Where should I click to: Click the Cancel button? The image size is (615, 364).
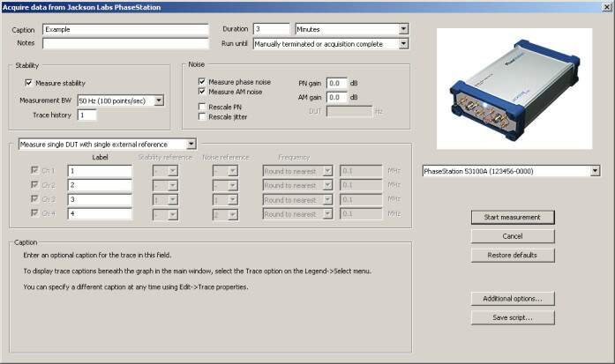point(513,236)
